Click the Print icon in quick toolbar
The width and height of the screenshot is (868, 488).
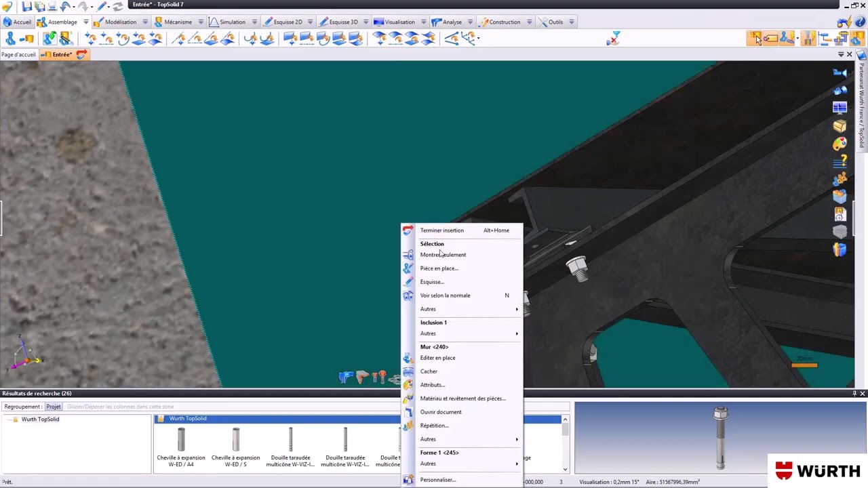pos(52,5)
